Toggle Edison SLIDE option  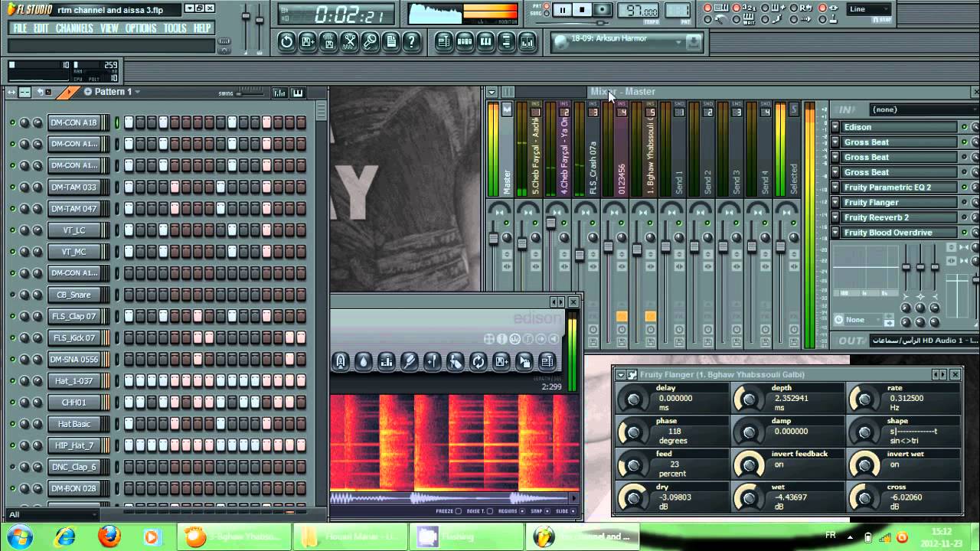(573, 511)
